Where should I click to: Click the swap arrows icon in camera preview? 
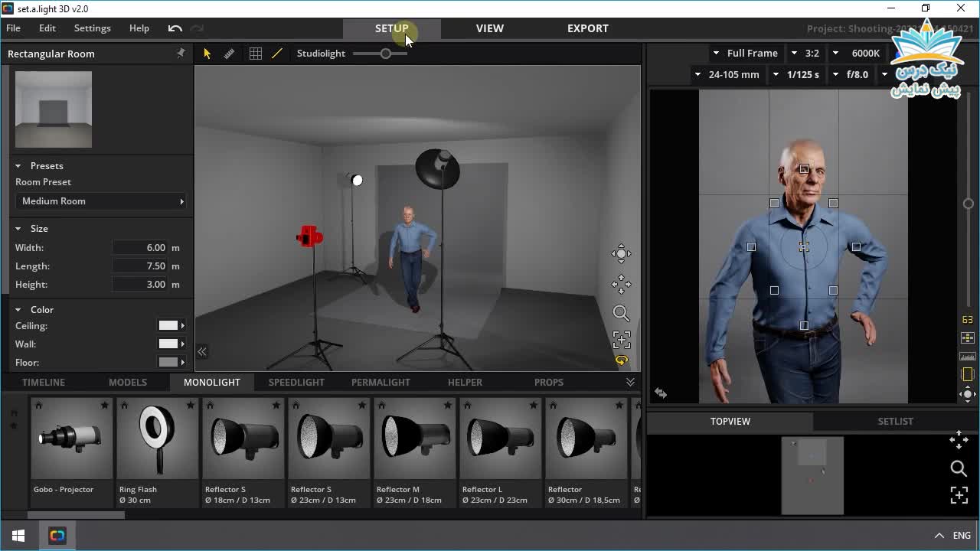point(661,393)
